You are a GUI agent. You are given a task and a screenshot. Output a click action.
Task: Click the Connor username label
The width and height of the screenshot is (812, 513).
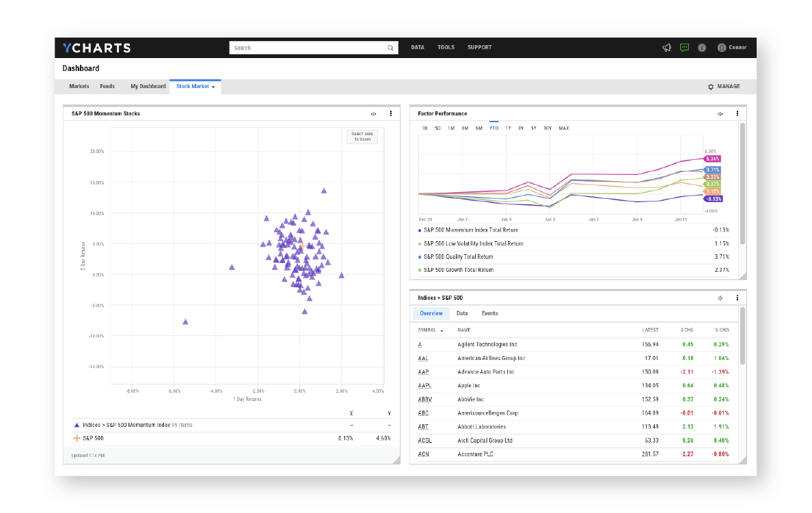[x=737, y=48]
